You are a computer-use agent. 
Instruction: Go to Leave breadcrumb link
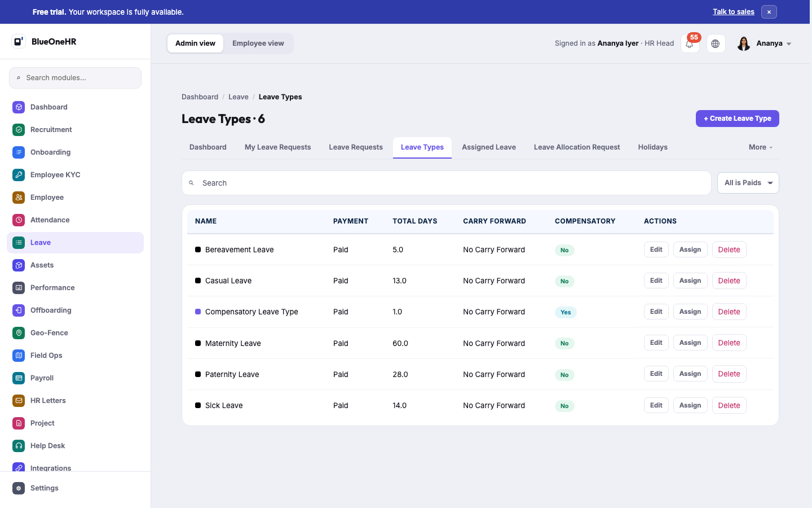pyautogui.click(x=239, y=97)
